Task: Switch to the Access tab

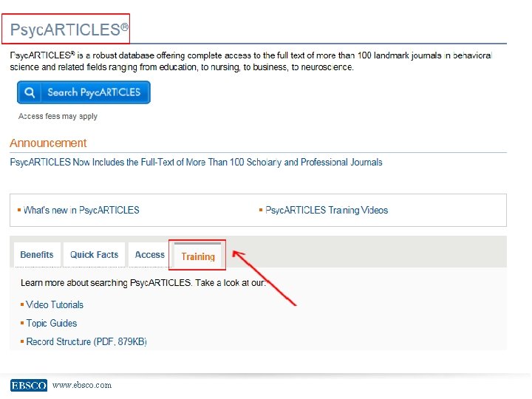Action: pos(149,254)
